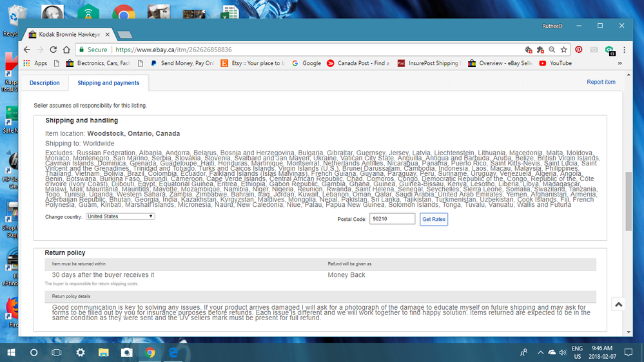The height and width of the screenshot is (362, 644).
Task: Open the Chrome three-dot menu
Action: click(624, 50)
